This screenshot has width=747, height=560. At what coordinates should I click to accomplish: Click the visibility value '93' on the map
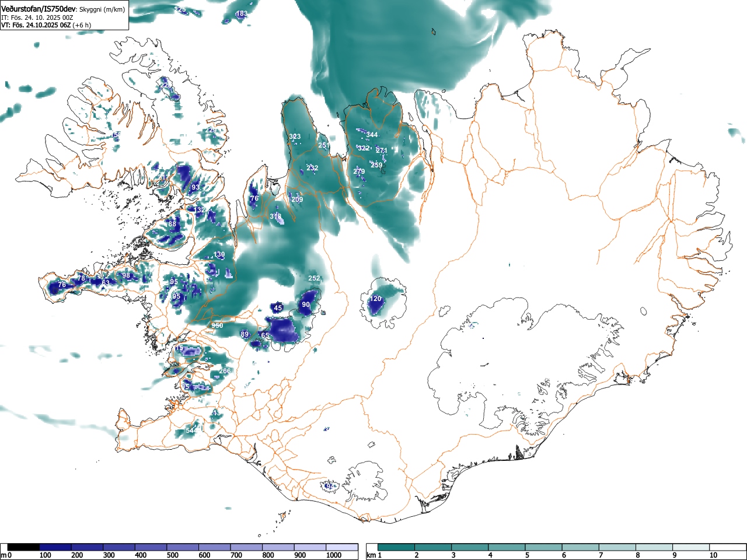click(196, 187)
